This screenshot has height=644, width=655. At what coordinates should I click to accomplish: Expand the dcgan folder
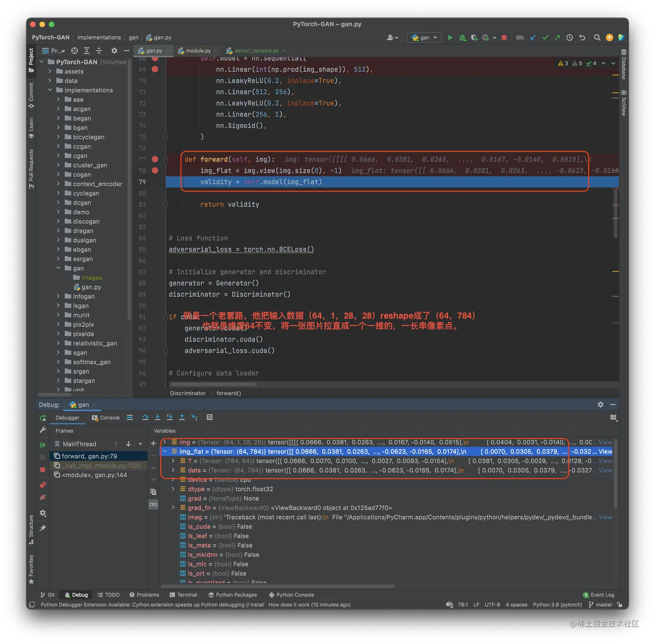(58, 203)
